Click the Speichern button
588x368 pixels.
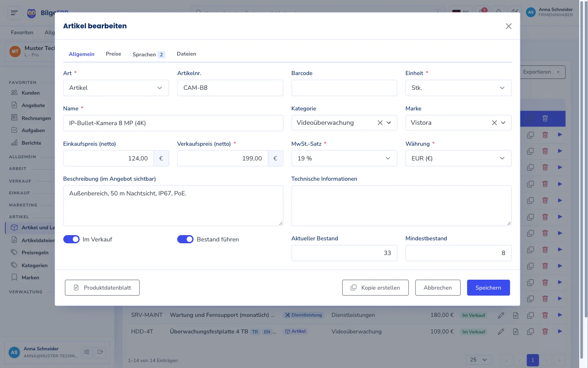pyautogui.click(x=488, y=288)
